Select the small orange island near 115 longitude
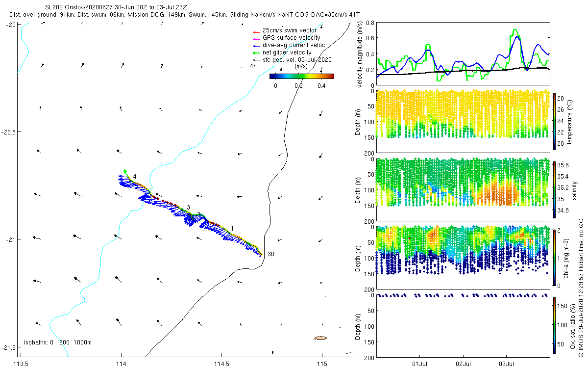This screenshot has width=588, height=368. [x=320, y=338]
